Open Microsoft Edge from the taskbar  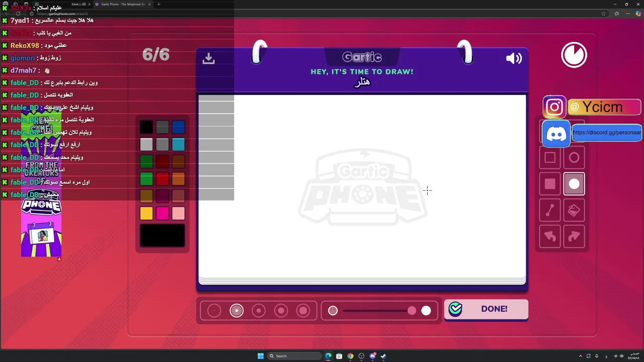click(x=328, y=356)
